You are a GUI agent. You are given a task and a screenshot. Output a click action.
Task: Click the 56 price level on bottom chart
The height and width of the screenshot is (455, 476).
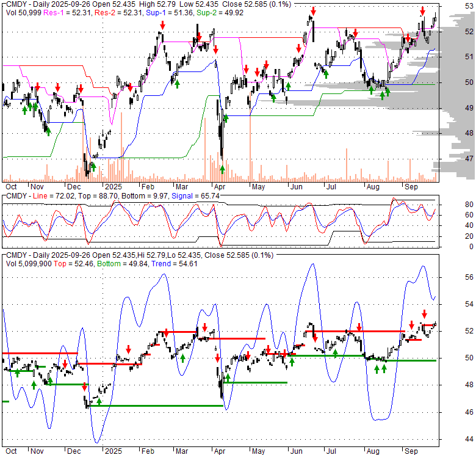point(469,277)
